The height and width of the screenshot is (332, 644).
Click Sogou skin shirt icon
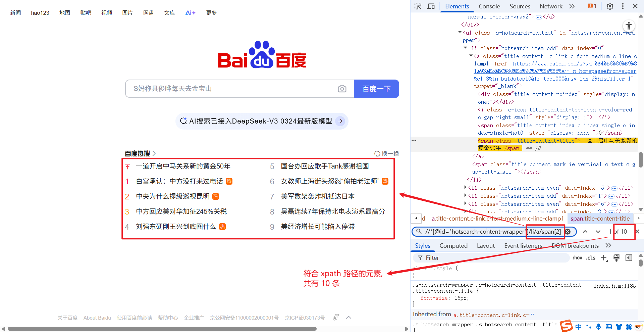[x=619, y=327]
